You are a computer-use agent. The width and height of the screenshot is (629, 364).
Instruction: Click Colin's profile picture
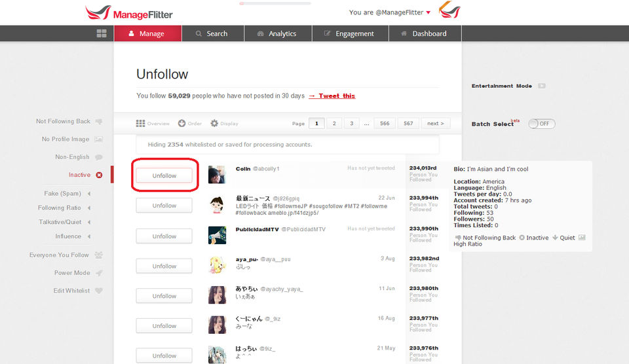tap(217, 175)
